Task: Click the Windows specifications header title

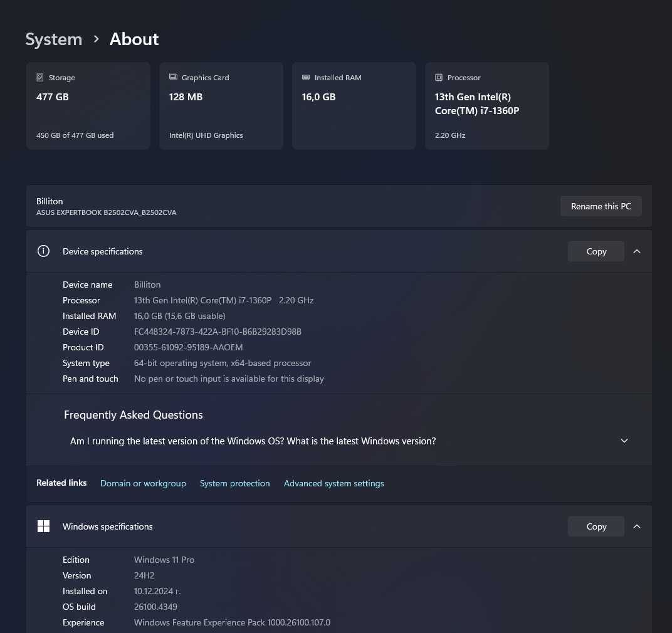Action: pyautogui.click(x=108, y=526)
